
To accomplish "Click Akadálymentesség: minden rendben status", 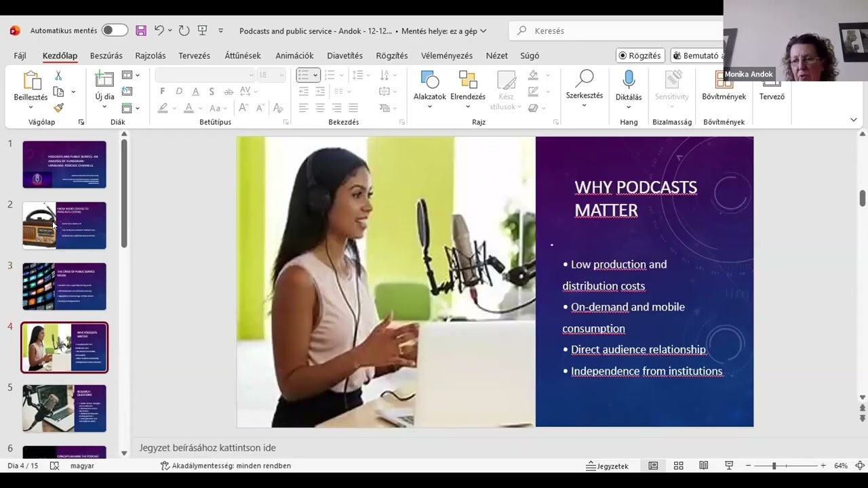I will click(x=226, y=466).
